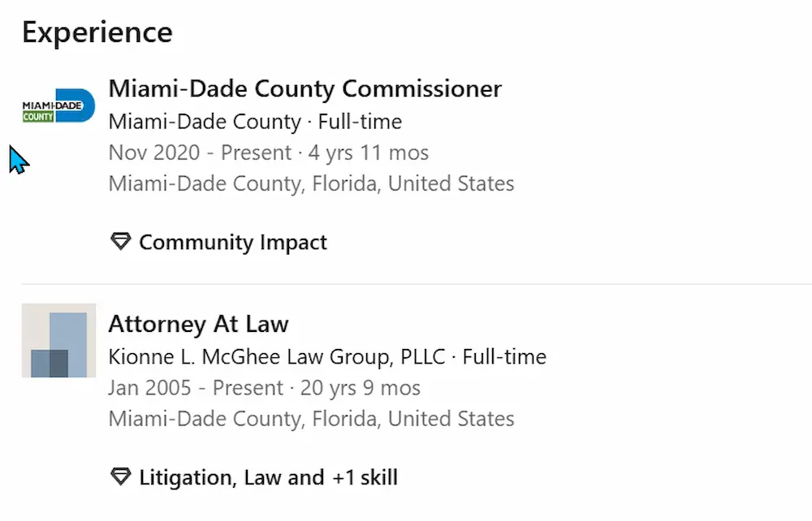Click the Miami-Dade County company logo
The image size is (812, 521).
click(x=57, y=104)
